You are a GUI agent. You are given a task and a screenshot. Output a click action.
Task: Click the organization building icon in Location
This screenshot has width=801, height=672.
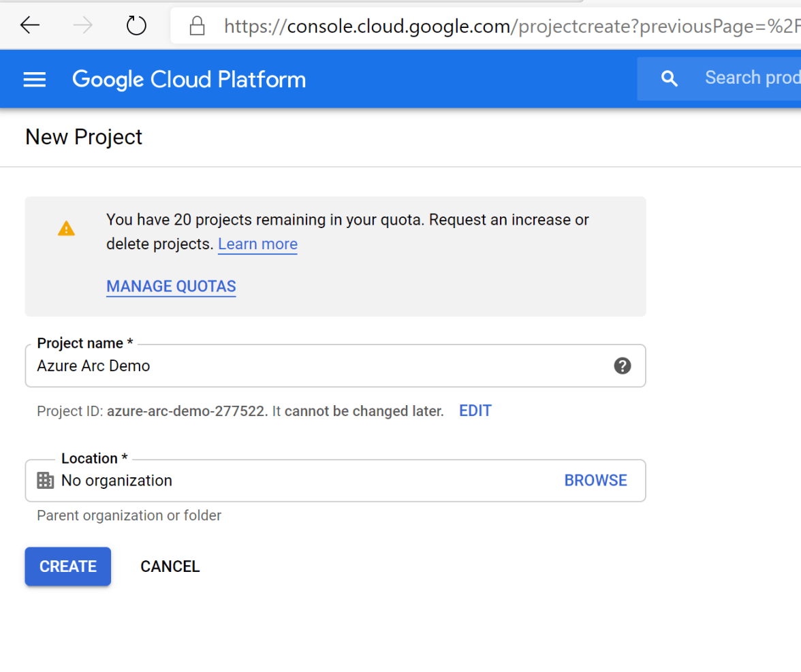(45, 481)
